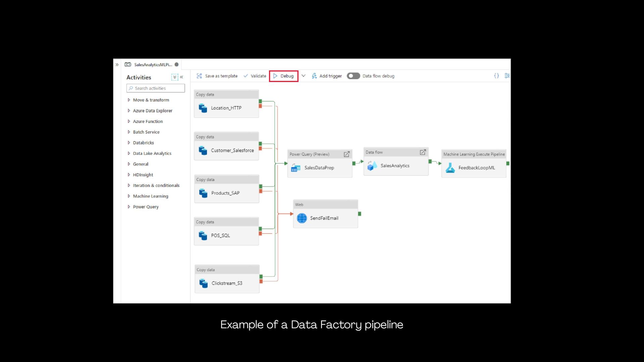This screenshot has width=644, height=362.
Task: Select the SendFailEmail web globe icon
Action: [302, 218]
